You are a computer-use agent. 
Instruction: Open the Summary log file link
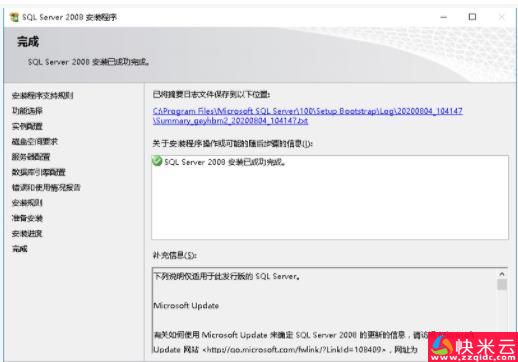[x=307, y=116]
